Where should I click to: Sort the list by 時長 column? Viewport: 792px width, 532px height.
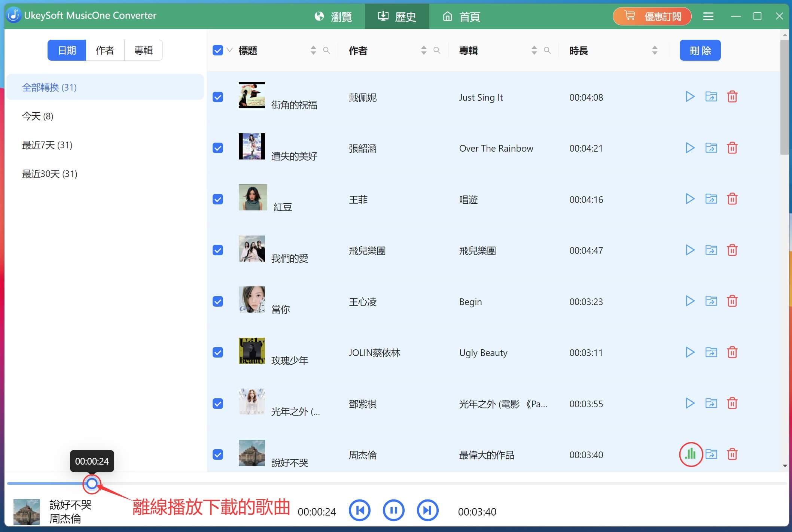654,50
